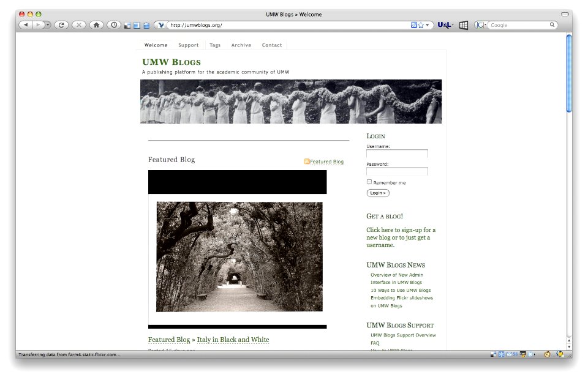Open the black and white garden path photo
Viewport: 588px width, 380px height.
239,257
